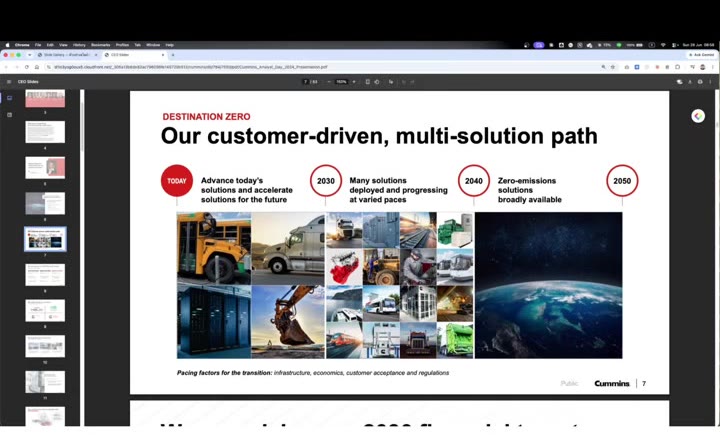
Task: Click the zoom percentage field
Action: [341, 82]
